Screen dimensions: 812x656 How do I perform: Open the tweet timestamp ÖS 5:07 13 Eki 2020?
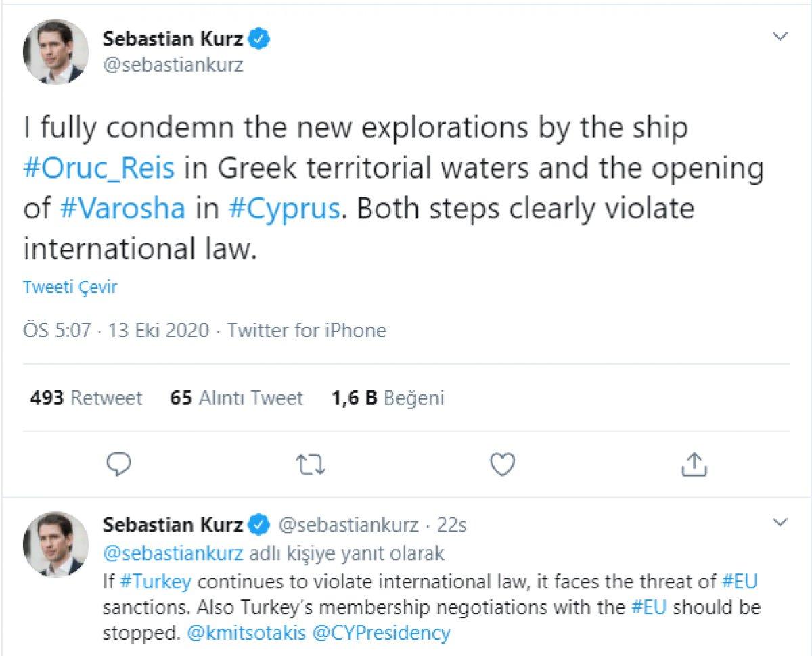point(113,330)
